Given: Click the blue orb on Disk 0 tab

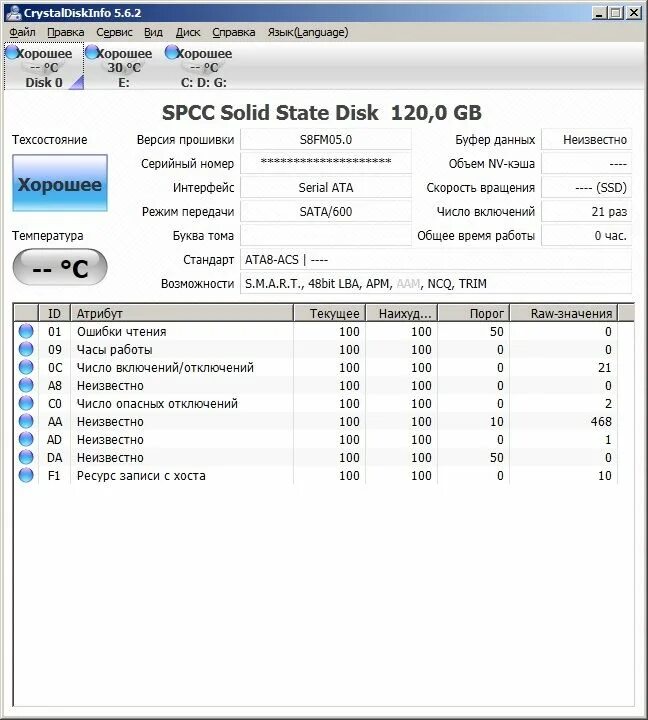Looking at the screenshot, I should (12, 52).
